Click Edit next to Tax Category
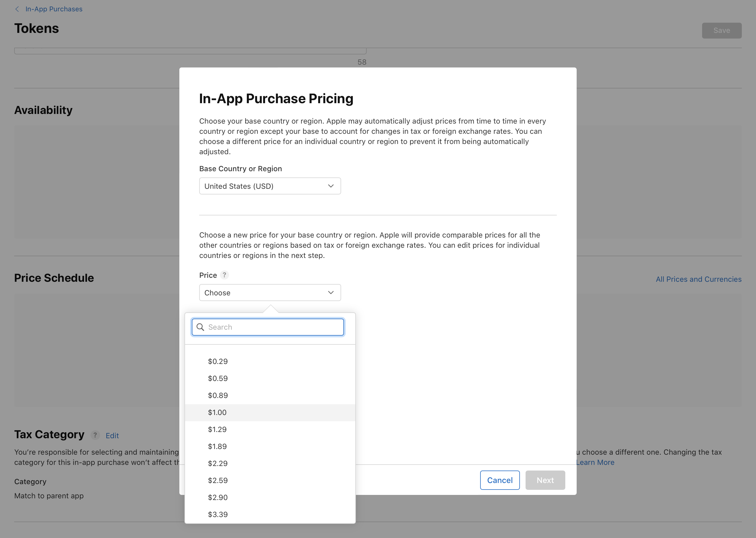This screenshot has width=756, height=538. (x=112, y=435)
